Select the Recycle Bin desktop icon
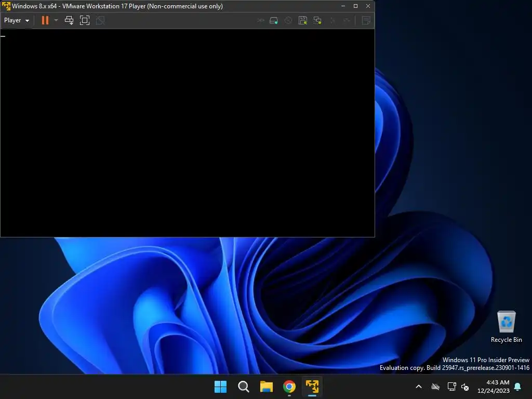This screenshot has height=399, width=532. pyautogui.click(x=506, y=326)
